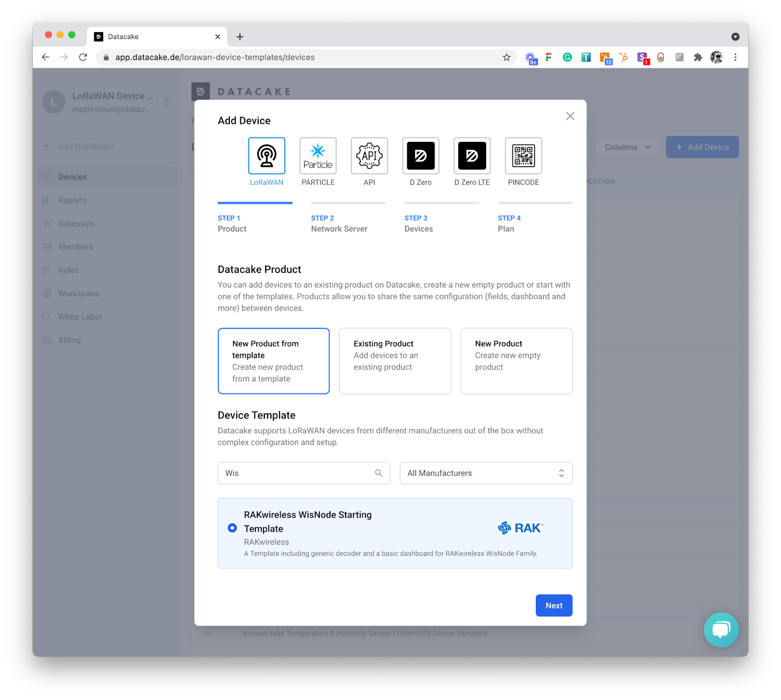Click the search magnifier in template field
The width and height of the screenshot is (781, 700).
[x=379, y=473]
